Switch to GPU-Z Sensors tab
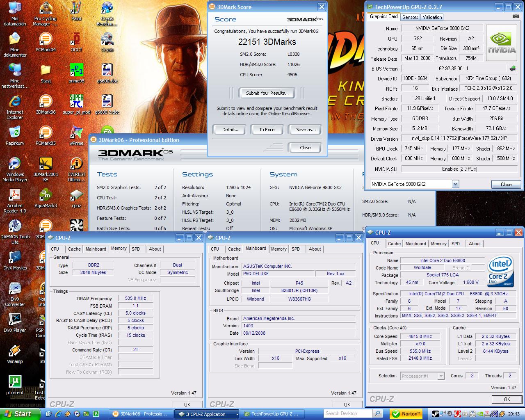The height and width of the screenshot is (420, 525). pos(410,17)
